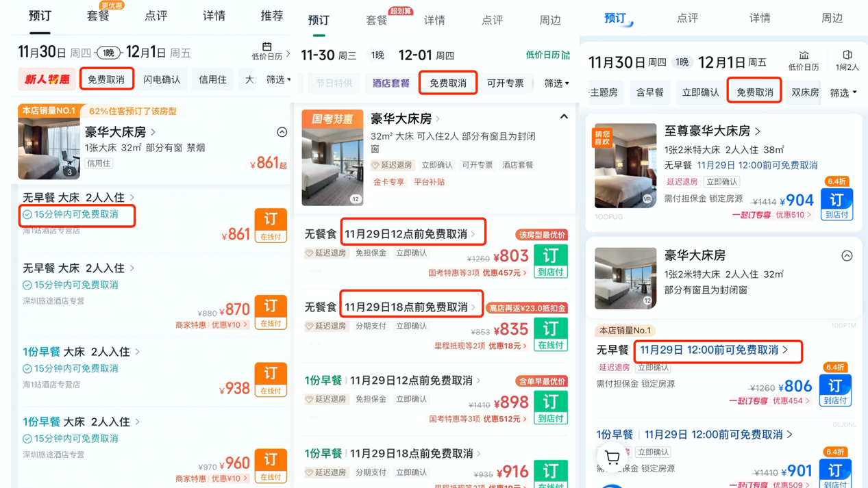The image size is (868, 488).
Task: Toggle the 免费取消 filter chip in right panel
Action: pos(755,92)
